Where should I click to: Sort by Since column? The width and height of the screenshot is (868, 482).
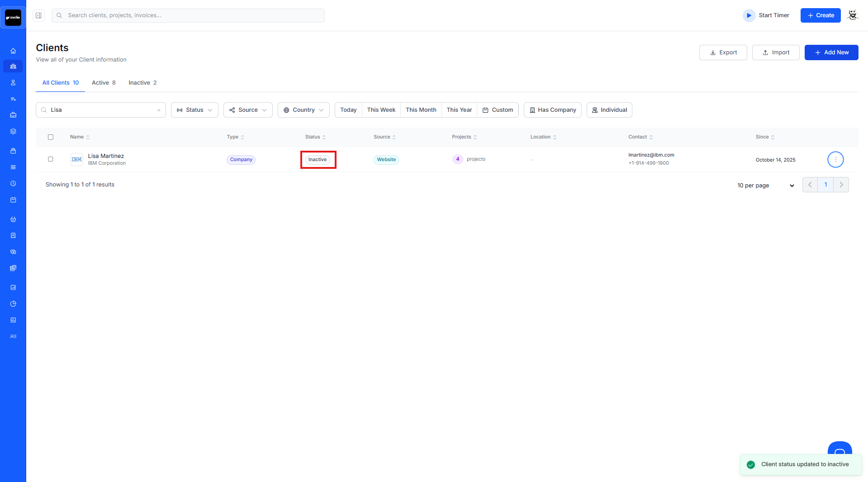coord(765,137)
